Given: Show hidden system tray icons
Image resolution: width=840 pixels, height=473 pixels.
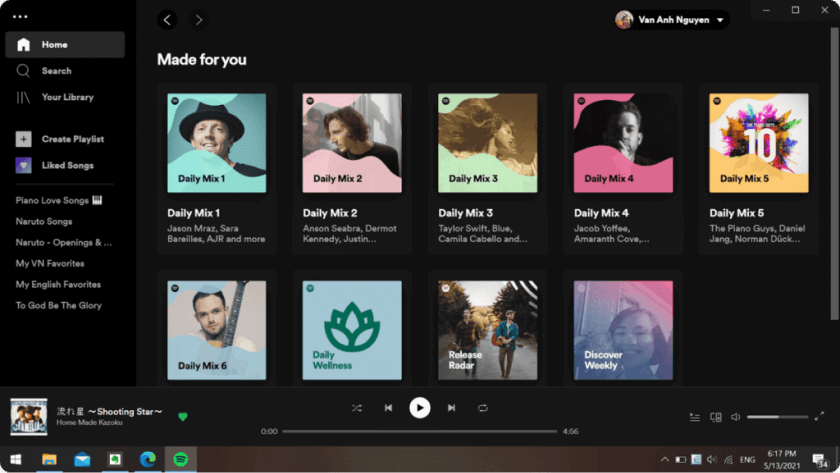Looking at the screenshot, I should 665,460.
